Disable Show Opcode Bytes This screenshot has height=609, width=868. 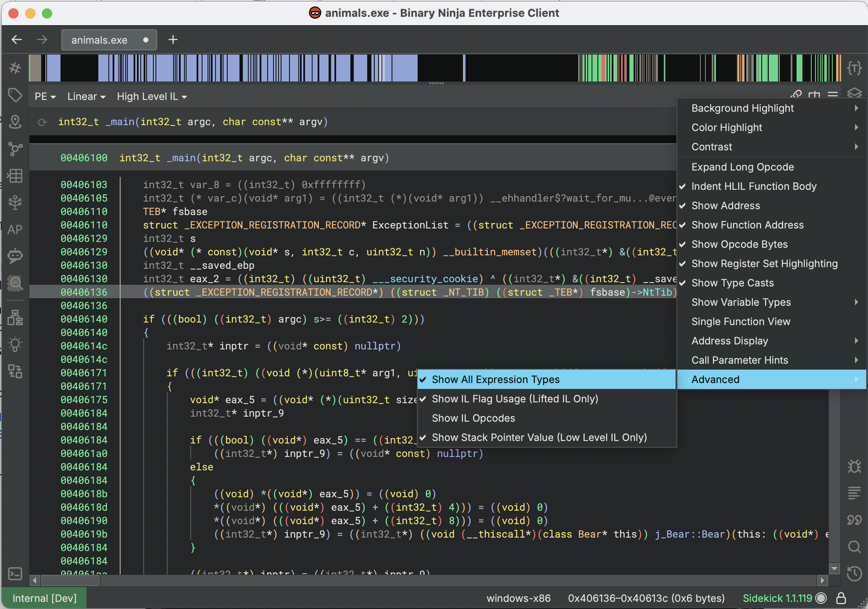tap(772, 244)
